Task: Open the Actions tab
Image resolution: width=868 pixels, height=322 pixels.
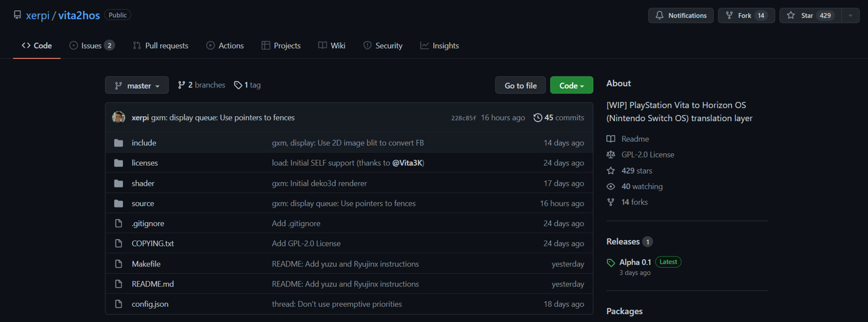Action: [x=225, y=45]
